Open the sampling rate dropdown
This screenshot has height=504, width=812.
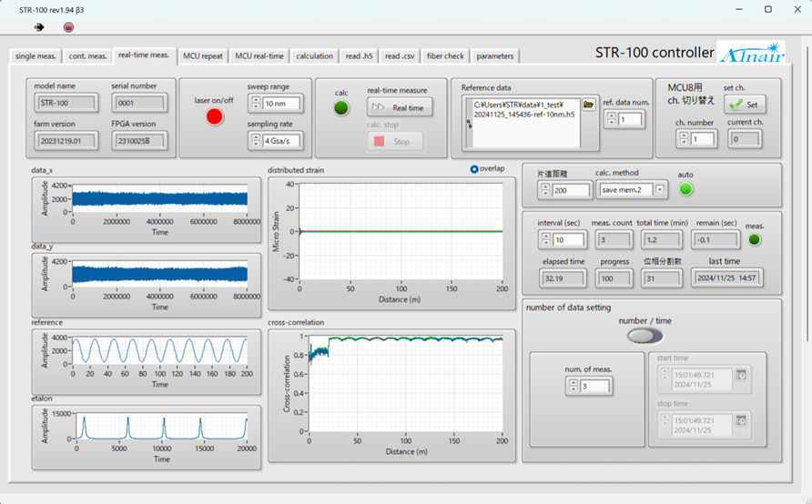pyautogui.click(x=281, y=141)
